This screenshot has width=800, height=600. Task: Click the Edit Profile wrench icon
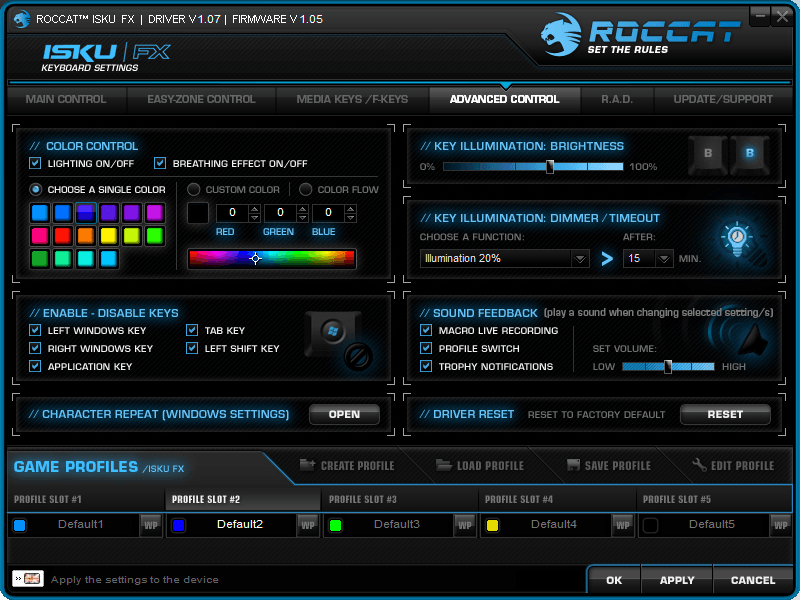tap(699, 465)
